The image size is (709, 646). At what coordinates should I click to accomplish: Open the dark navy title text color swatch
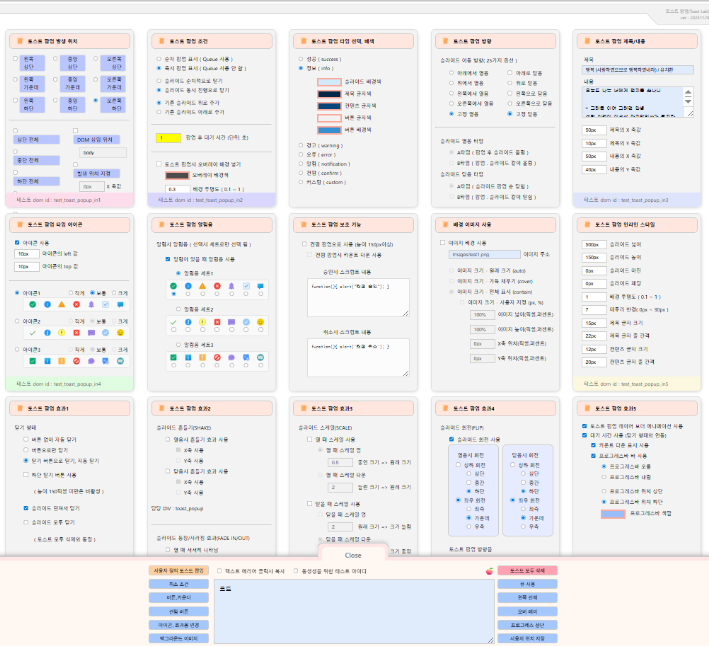tap(328, 93)
